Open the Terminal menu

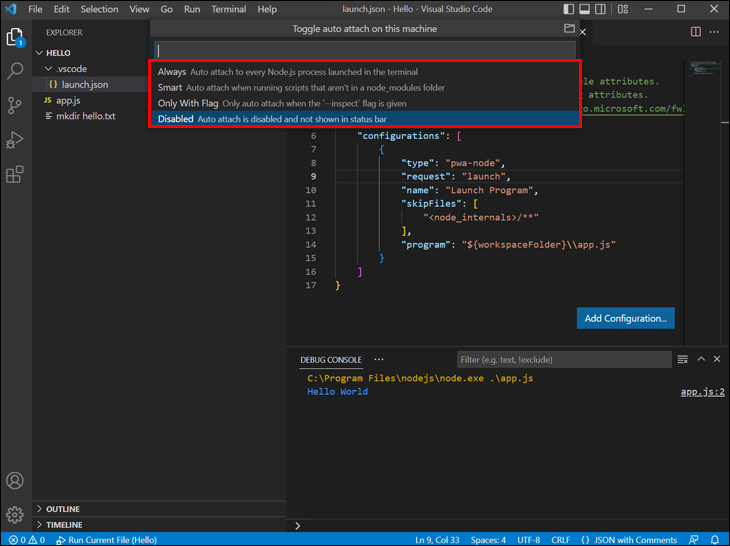(x=228, y=9)
